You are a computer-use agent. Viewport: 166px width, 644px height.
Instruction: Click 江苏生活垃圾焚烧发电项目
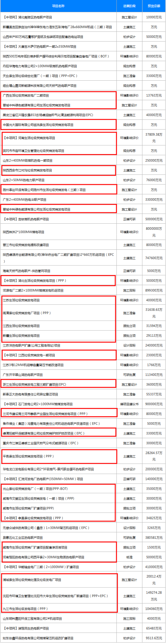[x=21, y=300]
